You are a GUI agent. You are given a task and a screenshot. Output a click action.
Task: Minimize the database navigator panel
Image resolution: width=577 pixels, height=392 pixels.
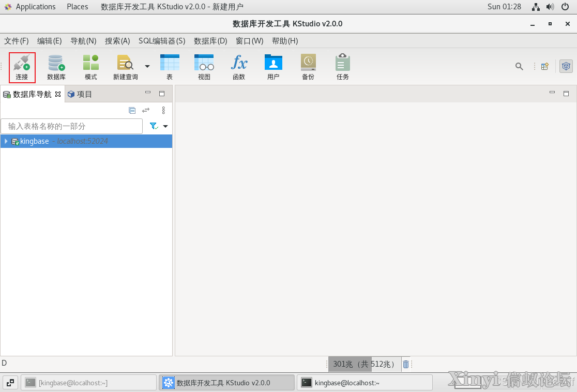[148, 93]
